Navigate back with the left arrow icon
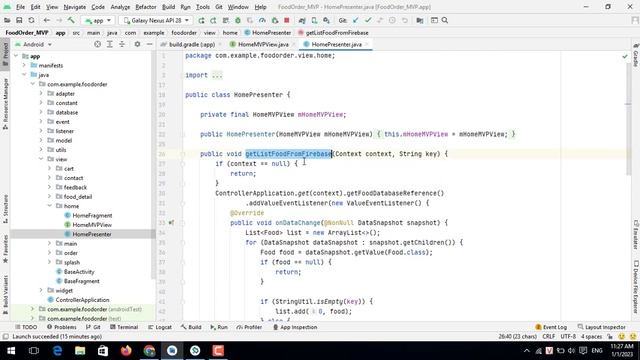640x360 pixels. [47, 20]
